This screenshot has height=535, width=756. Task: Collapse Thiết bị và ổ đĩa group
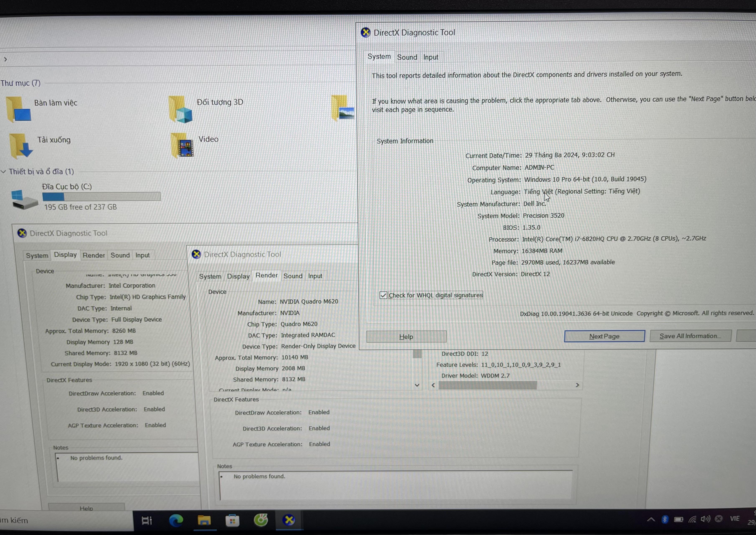pyautogui.click(x=4, y=172)
